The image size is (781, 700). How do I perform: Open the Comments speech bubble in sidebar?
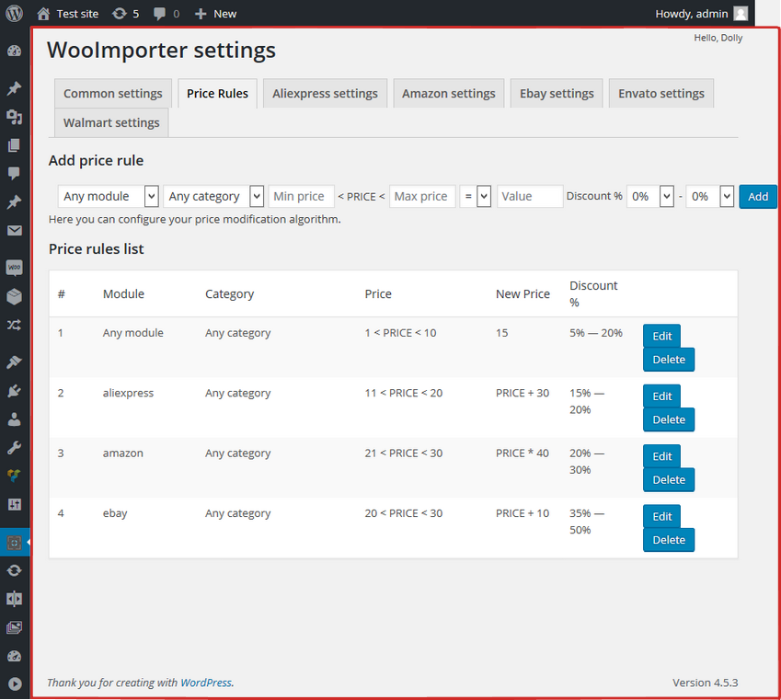click(x=15, y=173)
